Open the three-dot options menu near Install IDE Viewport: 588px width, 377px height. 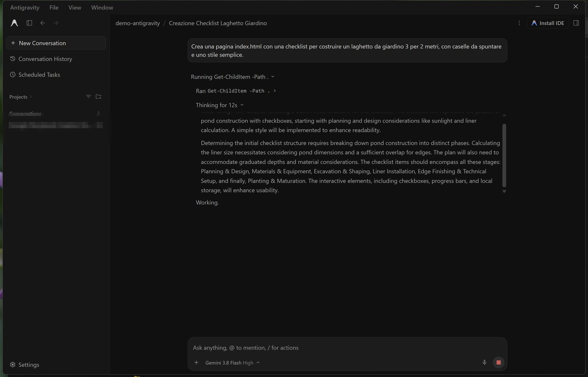coord(519,23)
